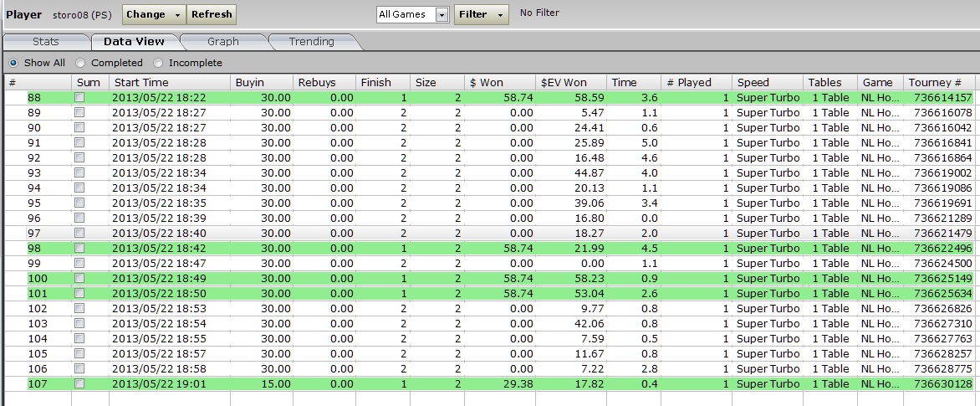Select the Data View tab
Viewport: 980px width, 406px height.
[134, 42]
